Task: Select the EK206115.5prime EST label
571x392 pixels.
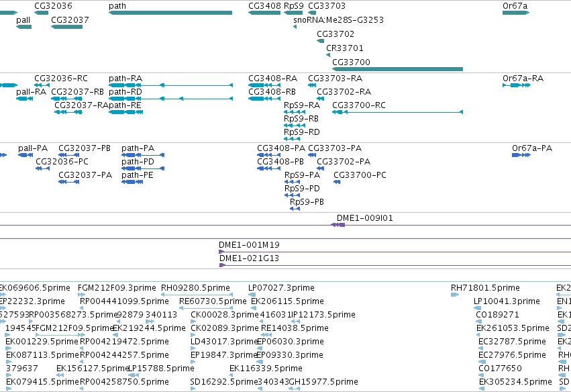Action: pyautogui.click(x=287, y=301)
